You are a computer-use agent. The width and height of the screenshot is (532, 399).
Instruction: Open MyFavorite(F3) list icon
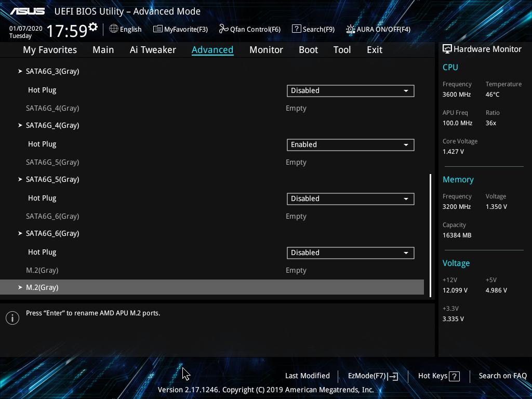pyautogui.click(x=157, y=29)
